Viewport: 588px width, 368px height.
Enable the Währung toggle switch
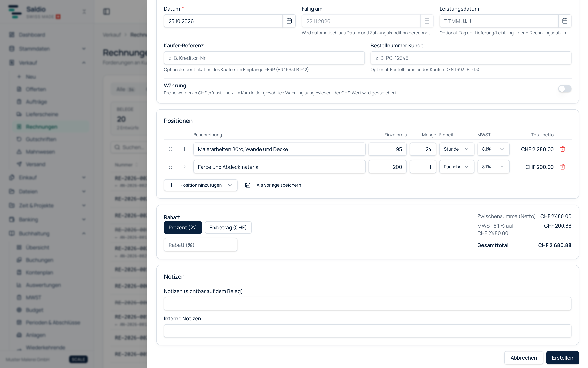point(565,89)
